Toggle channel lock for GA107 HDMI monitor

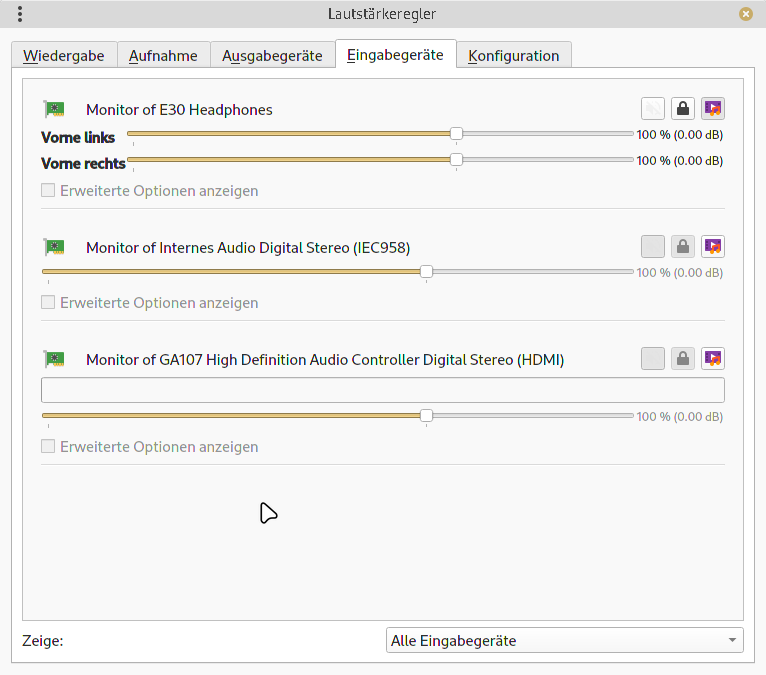pyautogui.click(x=682, y=358)
